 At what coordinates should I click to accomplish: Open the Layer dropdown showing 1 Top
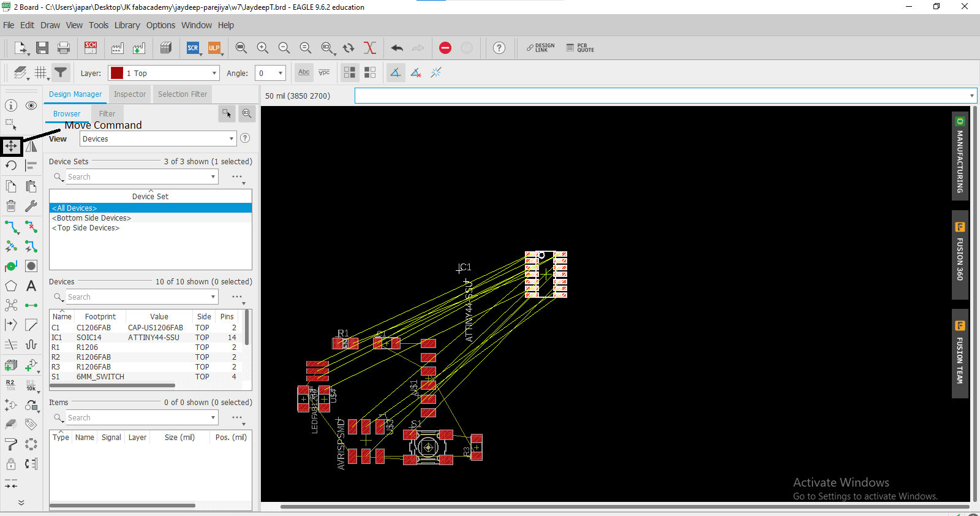coord(164,73)
